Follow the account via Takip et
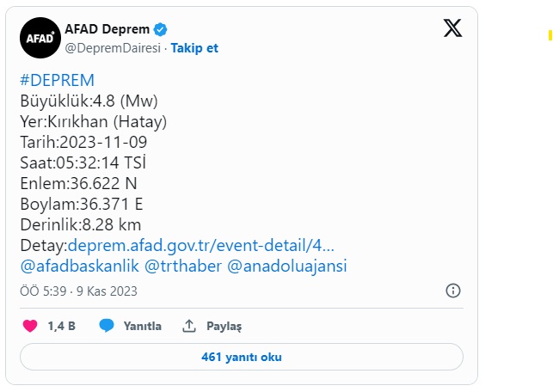The image size is (553, 392). [194, 48]
